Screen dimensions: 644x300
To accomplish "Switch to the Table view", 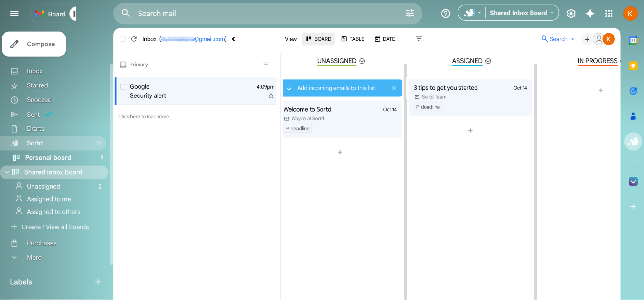I will click(x=353, y=39).
